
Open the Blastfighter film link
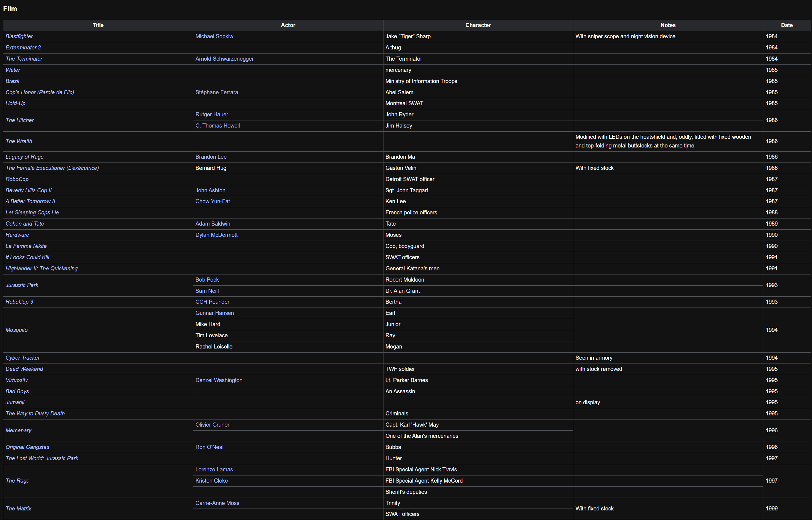pos(19,37)
